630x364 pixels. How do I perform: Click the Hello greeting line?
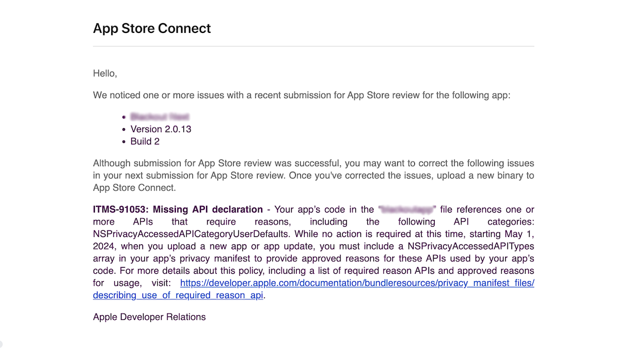tap(105, 73)
